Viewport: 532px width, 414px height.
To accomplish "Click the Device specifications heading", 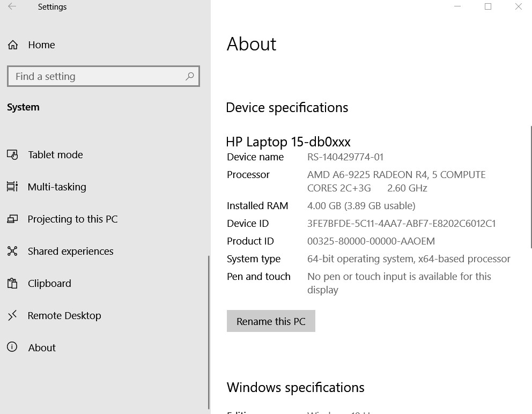I will tap(287, 108).
